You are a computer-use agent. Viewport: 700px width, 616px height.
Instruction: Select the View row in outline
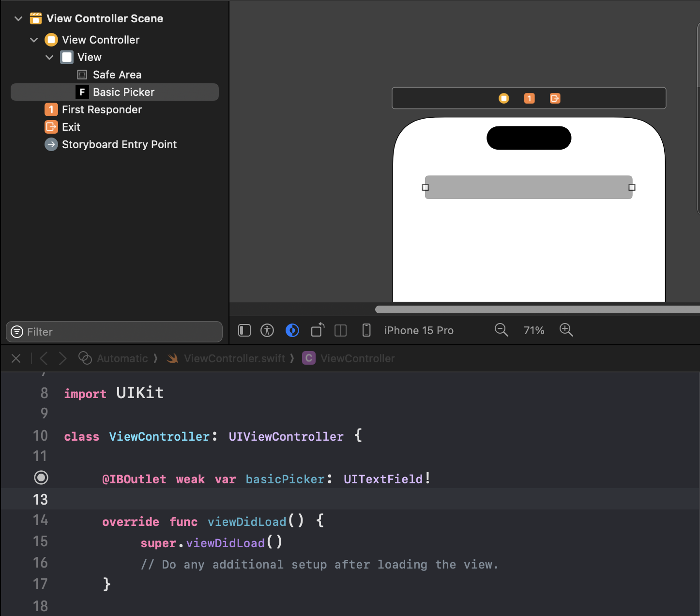(x=115, y=57)
